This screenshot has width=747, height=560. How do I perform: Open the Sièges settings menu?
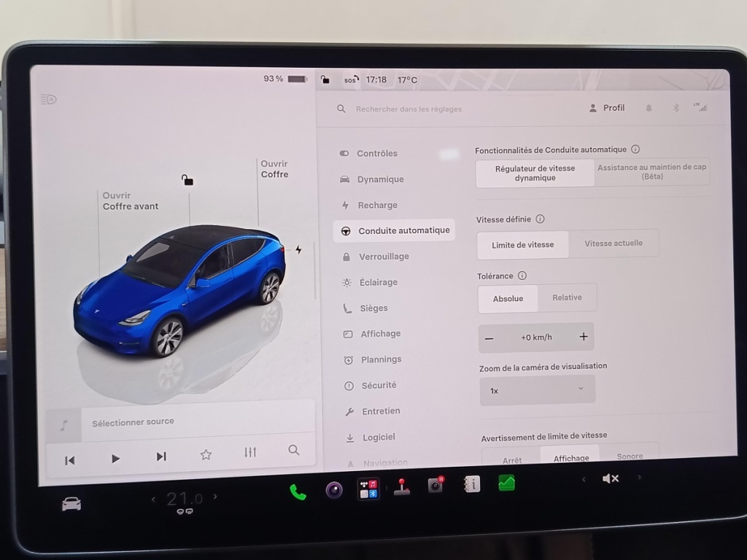click(366, 308)
